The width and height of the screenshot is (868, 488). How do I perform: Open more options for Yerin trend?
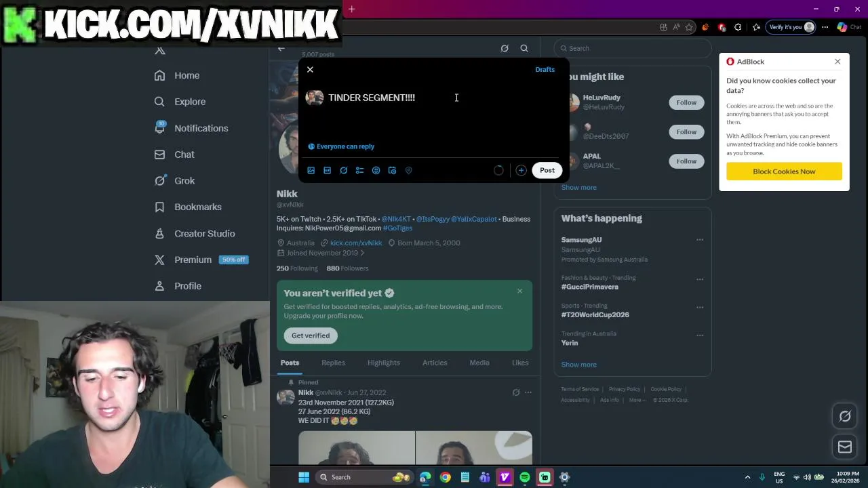point(700,335)
